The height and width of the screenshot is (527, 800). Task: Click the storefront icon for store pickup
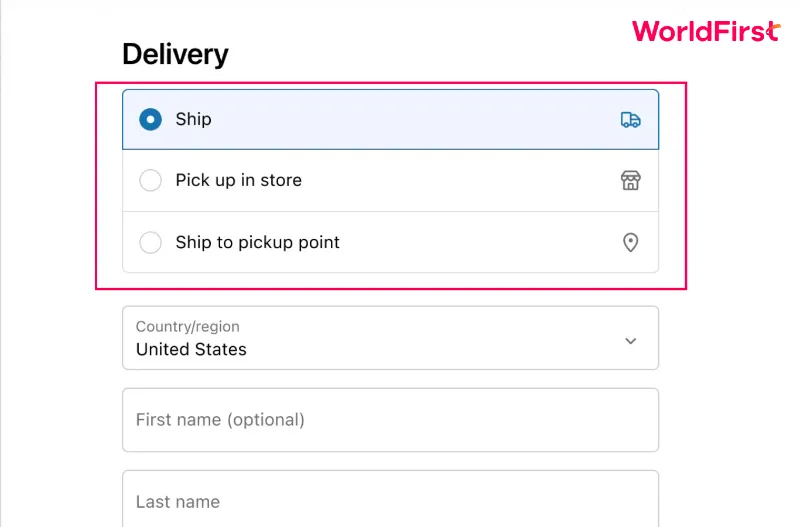point(631,181)
